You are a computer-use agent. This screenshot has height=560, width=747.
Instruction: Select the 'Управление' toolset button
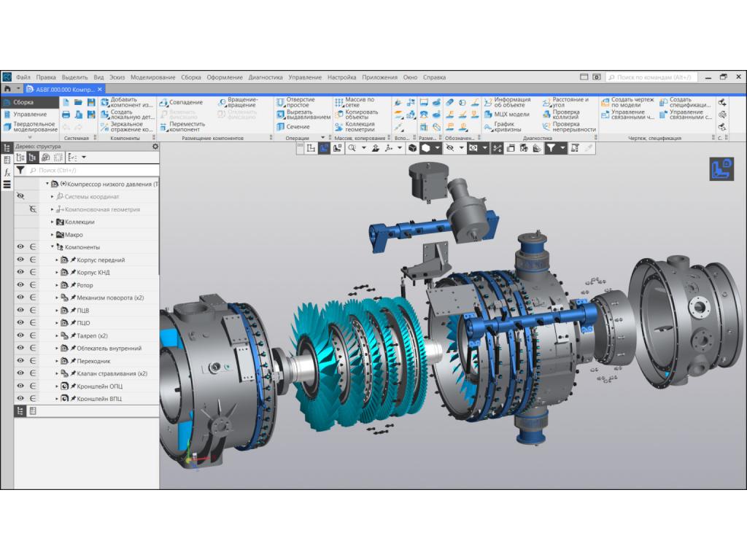point(29,114)
